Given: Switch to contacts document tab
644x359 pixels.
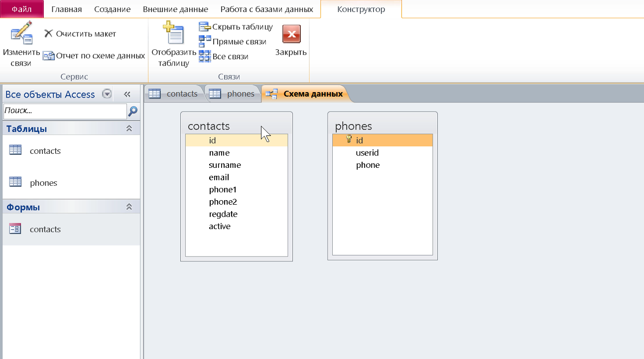Looking at the screenshot, I should [174, 94].
